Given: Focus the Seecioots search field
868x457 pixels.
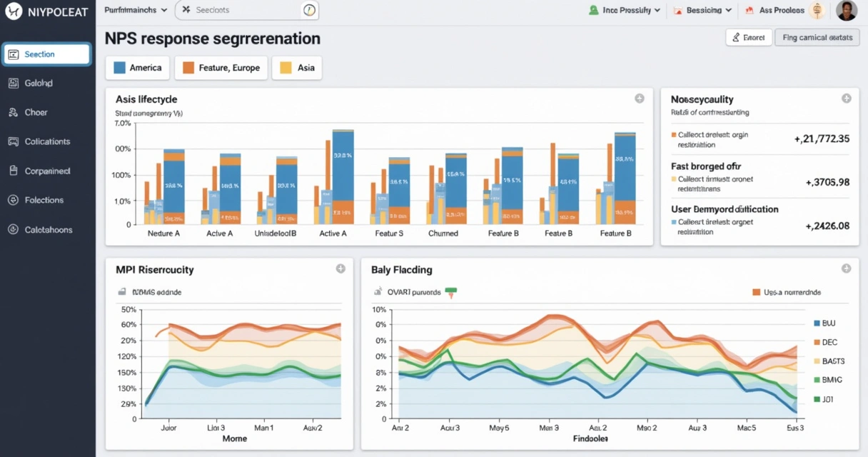Looking at the screenshot, I should [x=247, y=10].
